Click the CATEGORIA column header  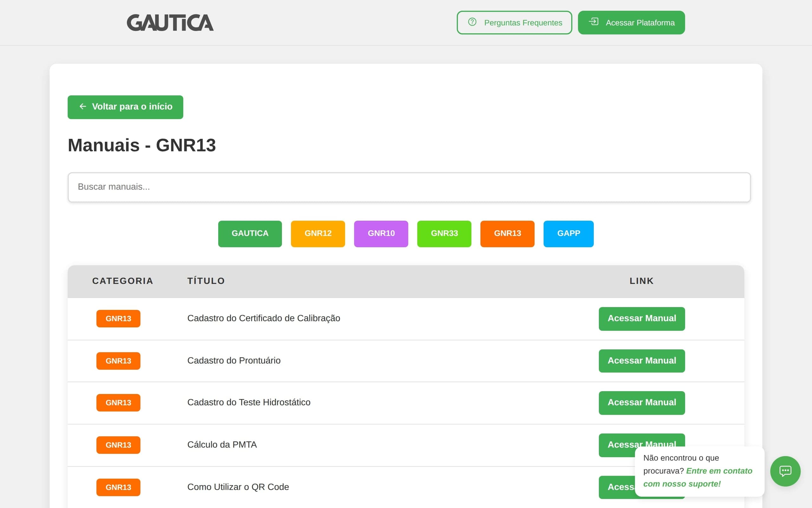[x=122, y=281]
